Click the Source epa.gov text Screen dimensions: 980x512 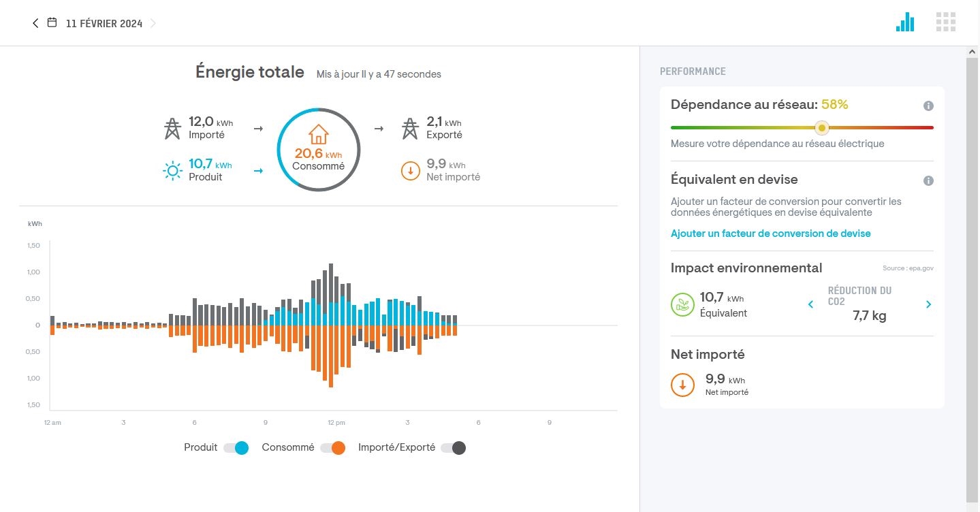coord(908,268)
